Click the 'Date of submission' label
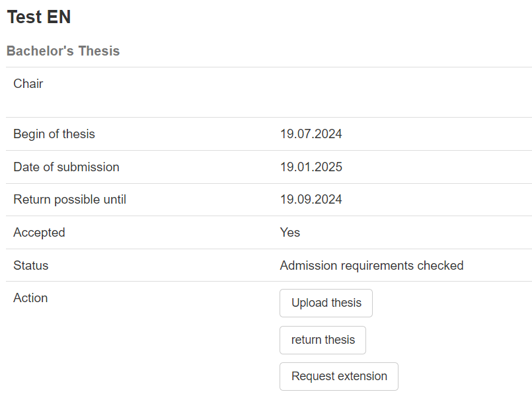 (66, 167)
